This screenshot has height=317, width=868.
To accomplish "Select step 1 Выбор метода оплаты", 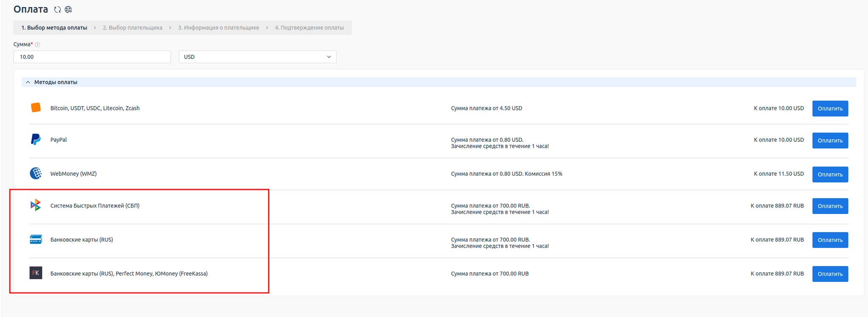I will point(54,28).
